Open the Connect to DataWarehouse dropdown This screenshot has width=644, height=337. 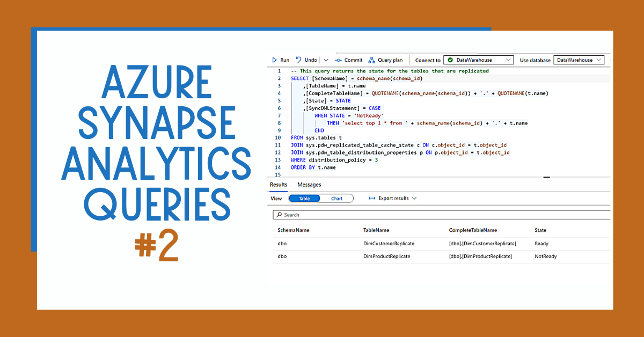click(478, 60)
